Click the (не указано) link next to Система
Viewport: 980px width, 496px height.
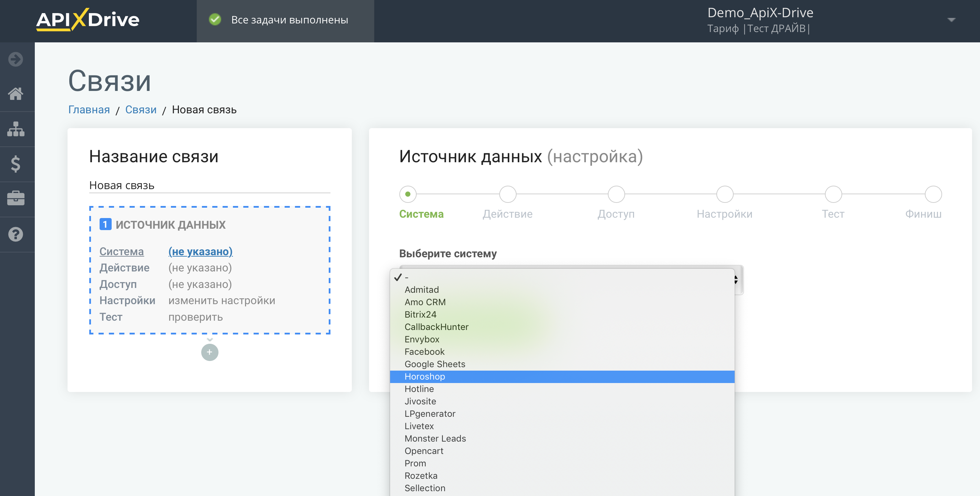201,251
